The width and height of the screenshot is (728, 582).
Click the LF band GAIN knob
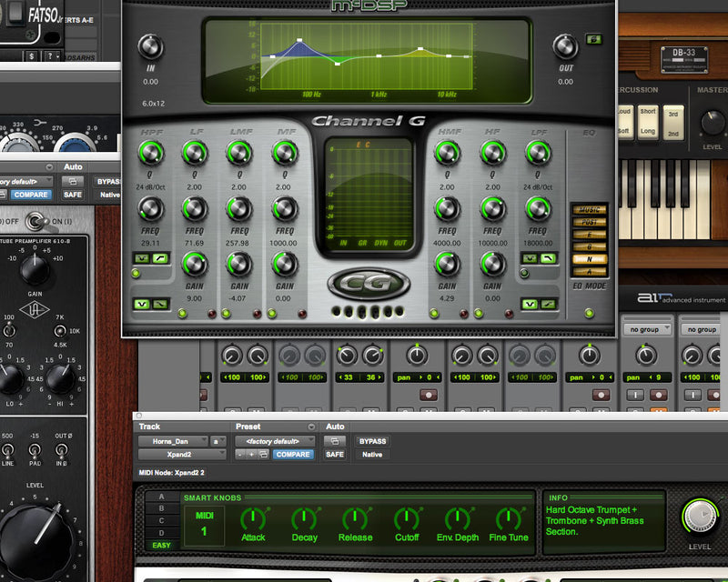pos(193,265)
